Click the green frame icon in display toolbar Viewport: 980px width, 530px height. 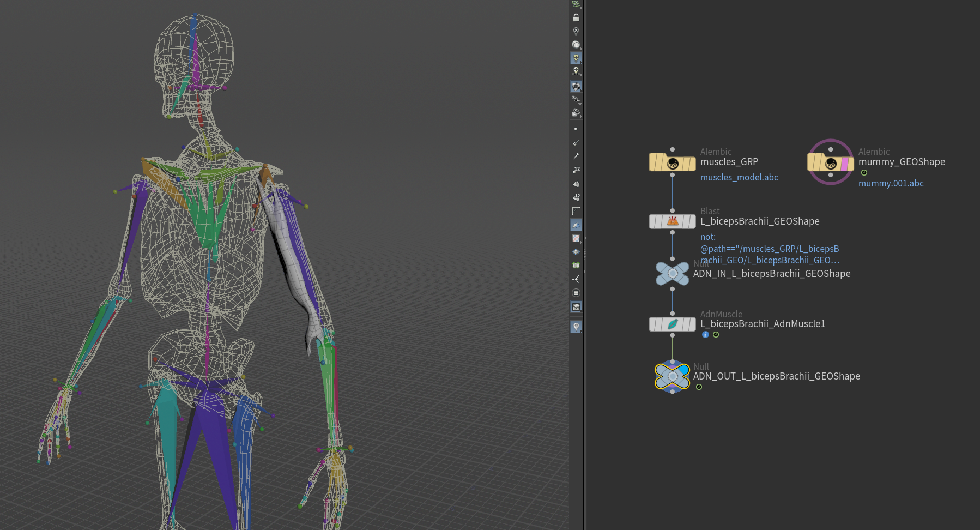576,266
